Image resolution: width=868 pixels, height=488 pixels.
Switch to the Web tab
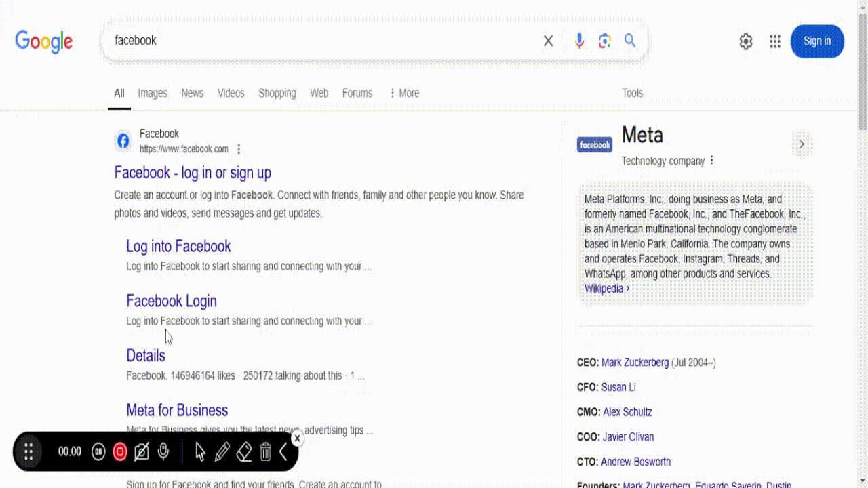pyautogui.click(x=319, y=93)
